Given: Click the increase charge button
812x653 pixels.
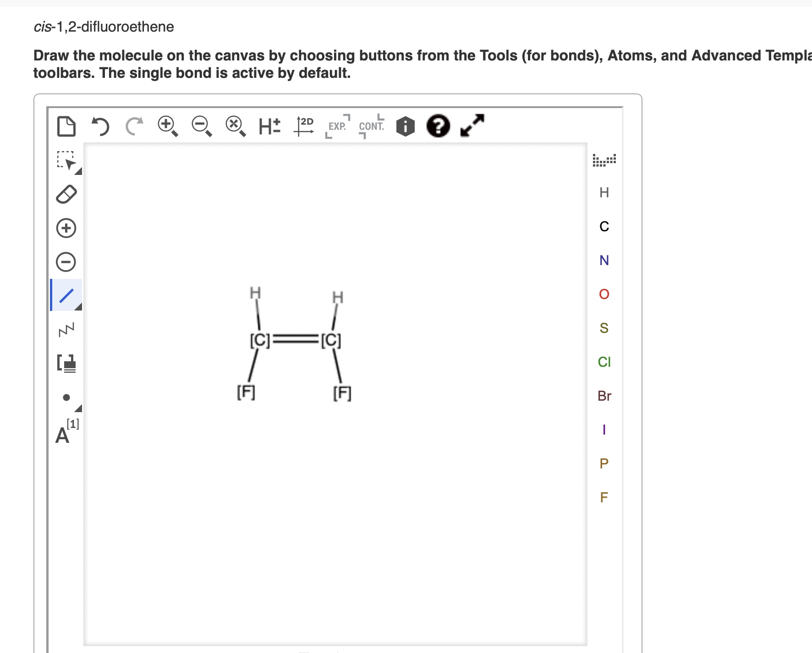Looking at the screenshot, I should [x=66, y=228].
